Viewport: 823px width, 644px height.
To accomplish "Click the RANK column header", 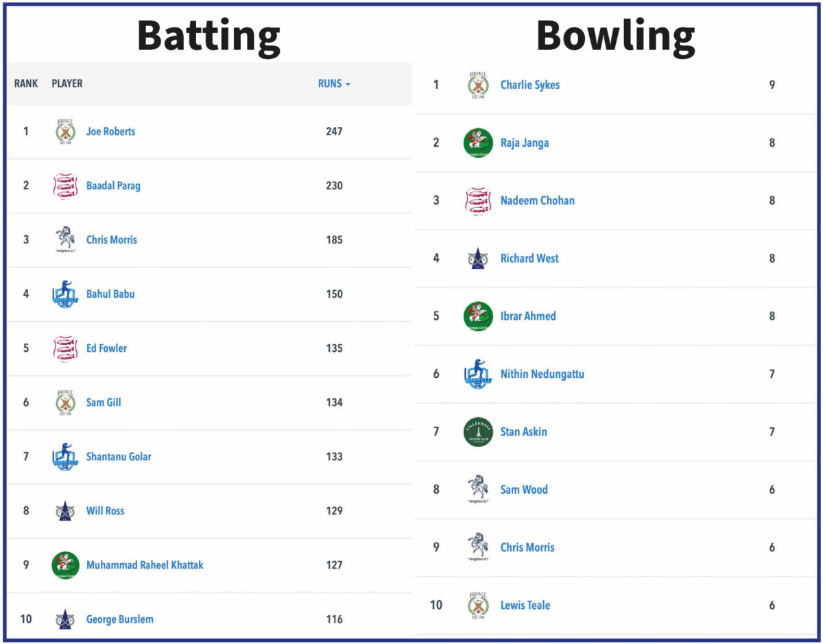I will tap(26, 84).
